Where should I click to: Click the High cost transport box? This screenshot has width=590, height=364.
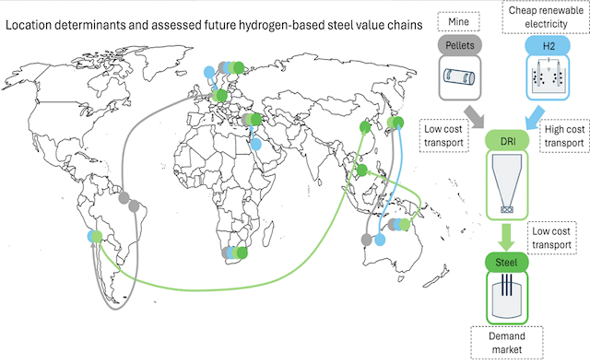click(x=564, y=135)
